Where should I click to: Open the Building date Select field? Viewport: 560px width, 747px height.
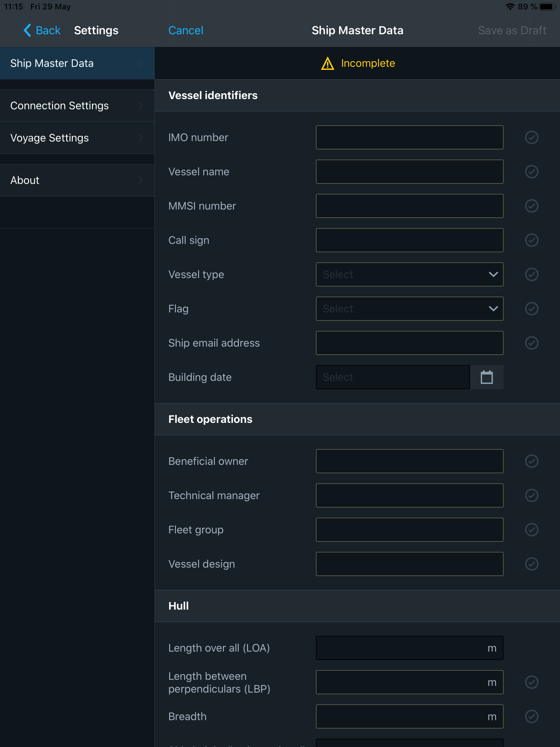[x=392, y=377]
